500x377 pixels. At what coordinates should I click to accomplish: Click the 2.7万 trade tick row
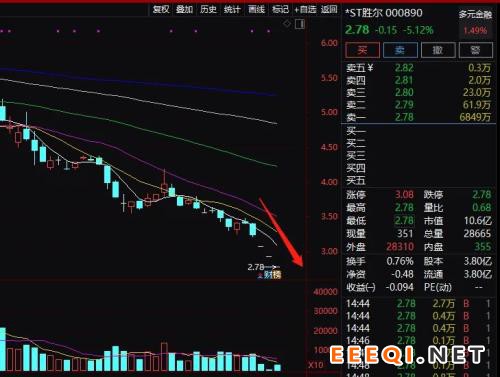point(418,304)
